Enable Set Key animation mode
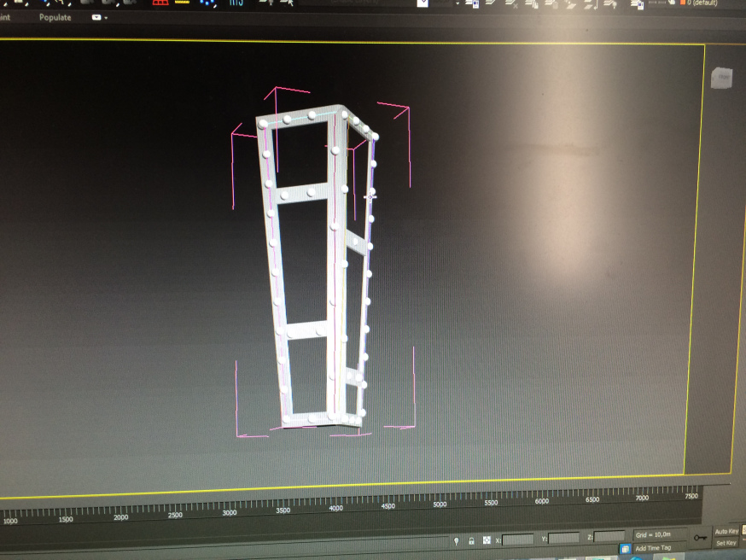The image size is (746, 560). click(726, 543)
